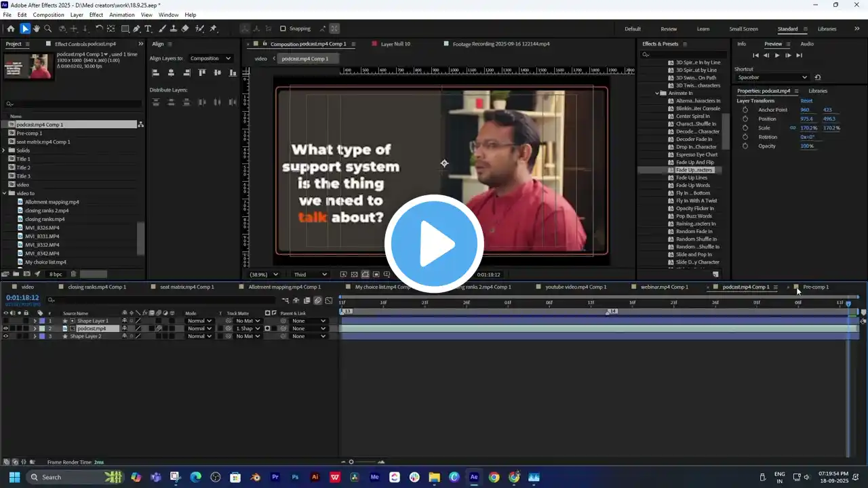Click Reset in Layer Transform
The image size is (868, 488).
point(806,101)
